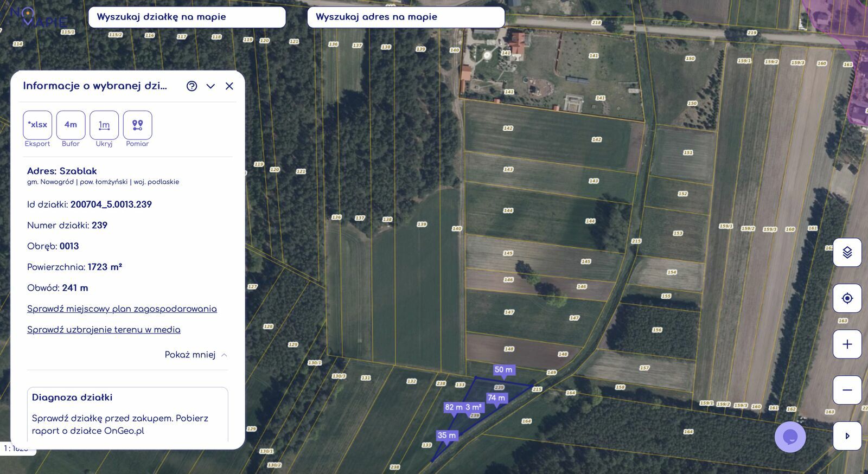868x474 pixels.
Task: Open the help question mark icon
Action: 192,86
